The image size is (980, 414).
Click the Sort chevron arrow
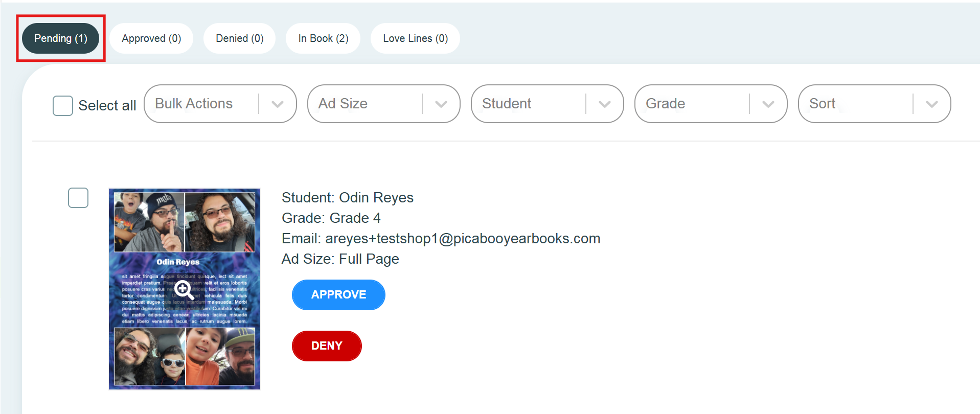[x=932, y=104]
